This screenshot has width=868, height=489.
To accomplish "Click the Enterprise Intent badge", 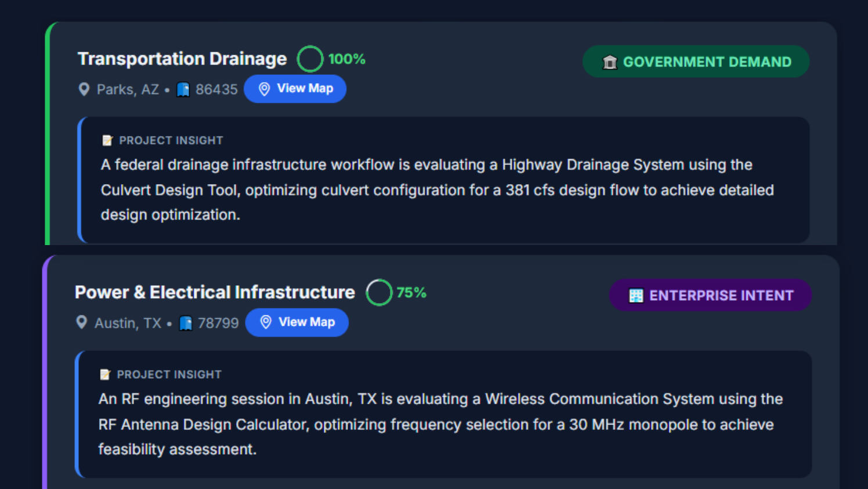I will click(x=710, y=295).
